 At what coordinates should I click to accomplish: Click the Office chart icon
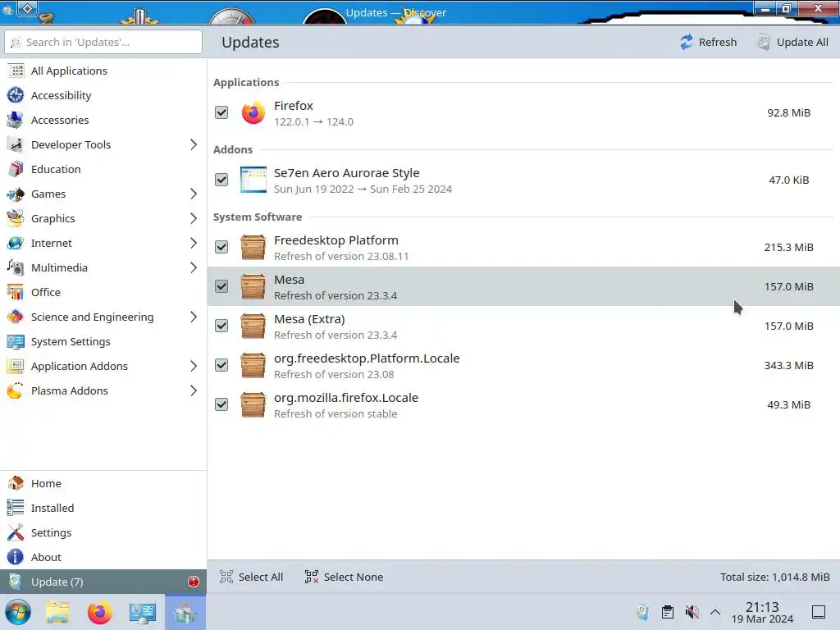16,293
